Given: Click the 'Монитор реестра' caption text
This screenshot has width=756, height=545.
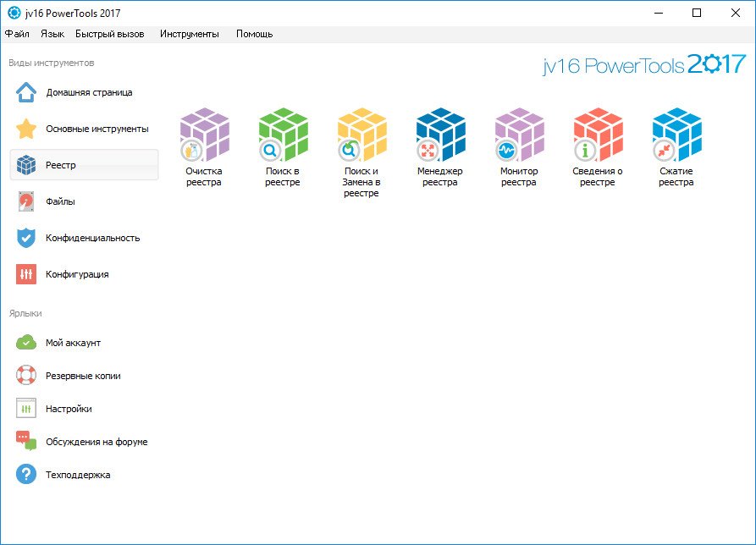Looking at the screenshot, I should tap(519, 176).
